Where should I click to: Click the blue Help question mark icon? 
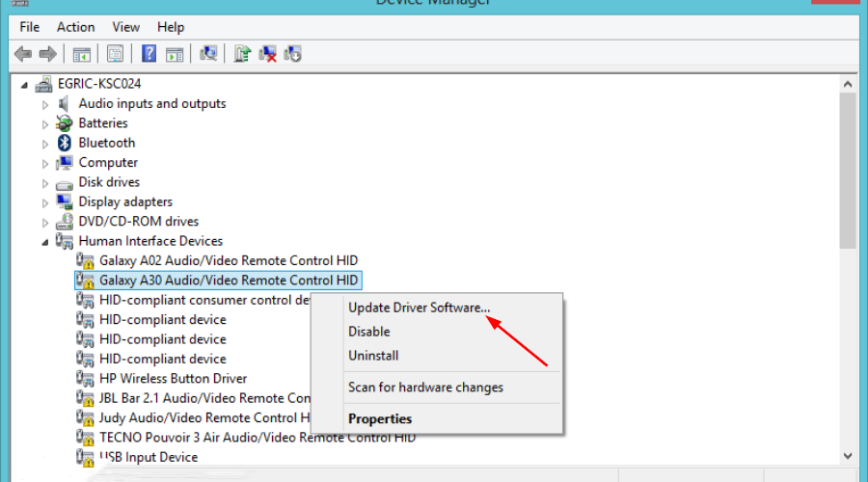pos(149,54)
